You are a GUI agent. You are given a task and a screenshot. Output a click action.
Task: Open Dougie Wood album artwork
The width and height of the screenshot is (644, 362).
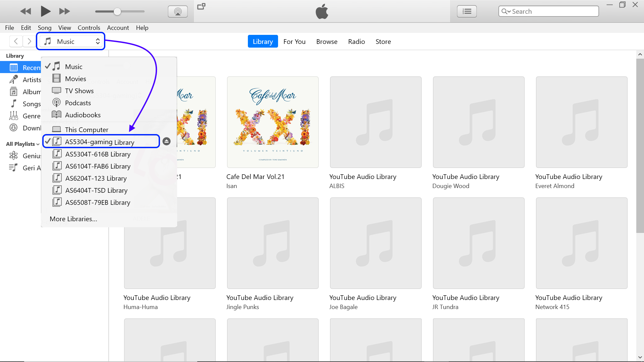coord(479,122)
